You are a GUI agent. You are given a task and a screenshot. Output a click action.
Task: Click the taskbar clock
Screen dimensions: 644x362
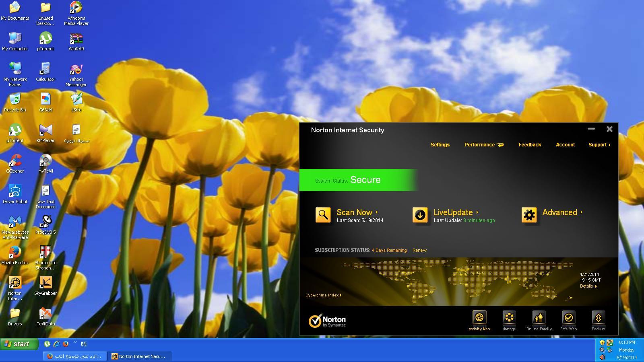coord(627,350)
